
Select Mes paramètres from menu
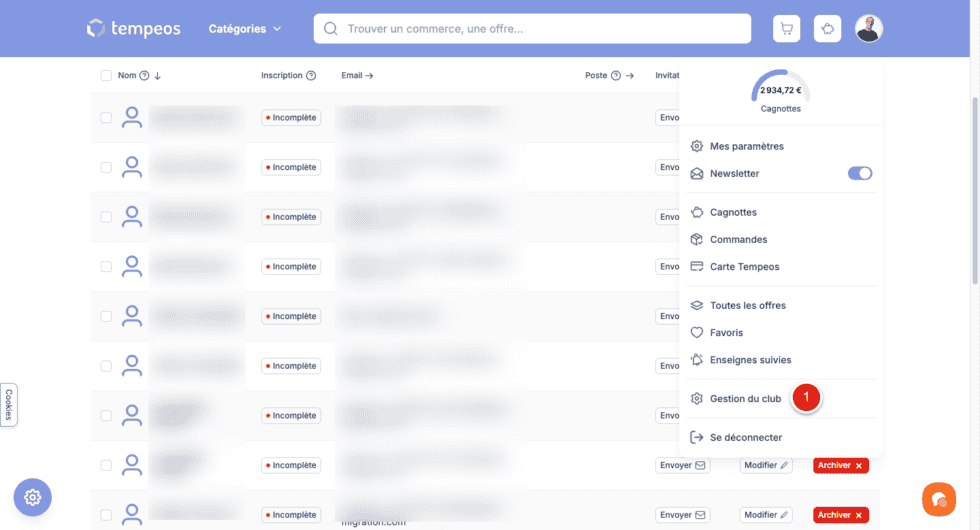click(x=746, y=146)
